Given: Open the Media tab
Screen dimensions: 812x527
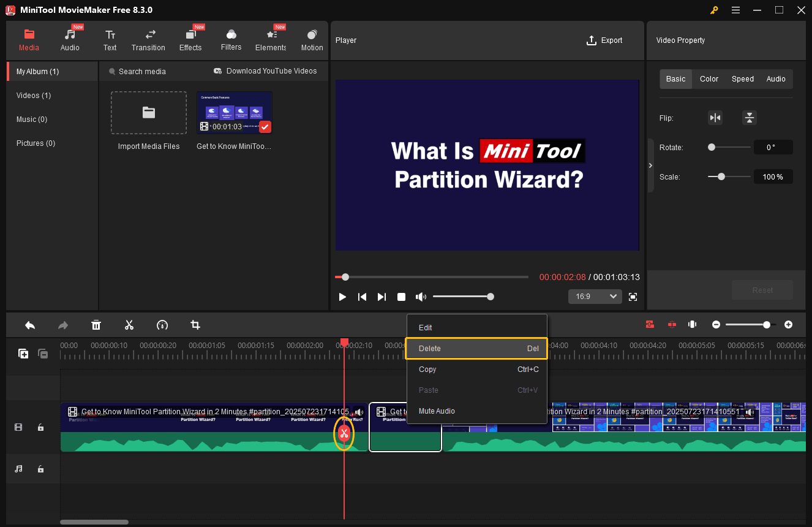Looking at the screenshot, I should [29, 40].
